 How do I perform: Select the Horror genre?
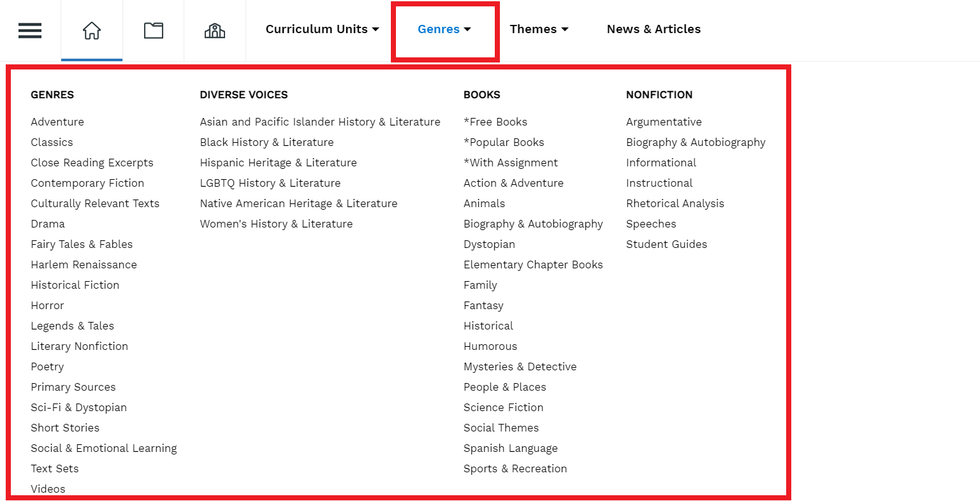[47, 305]
